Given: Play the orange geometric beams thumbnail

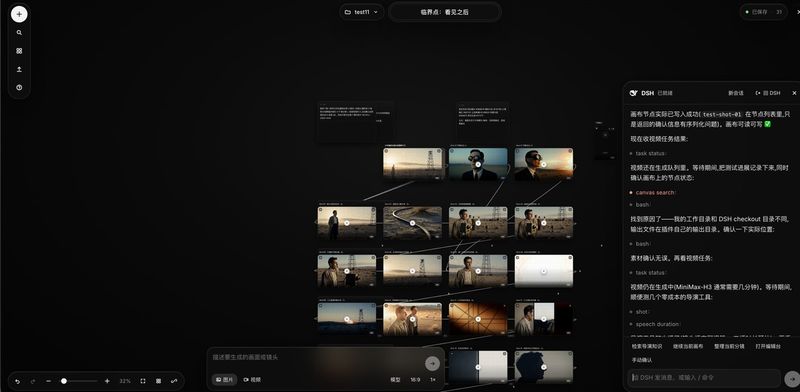Looking at the screenshot, I should 478,319.
